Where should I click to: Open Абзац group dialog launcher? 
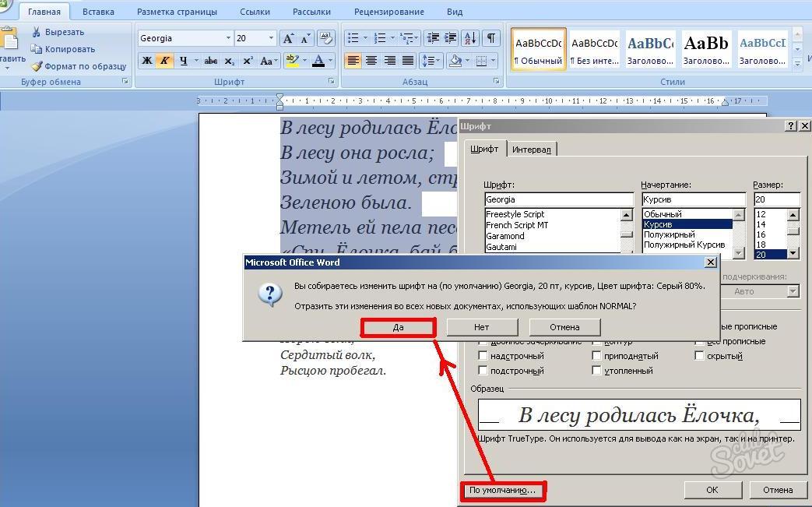pos(496,81)
